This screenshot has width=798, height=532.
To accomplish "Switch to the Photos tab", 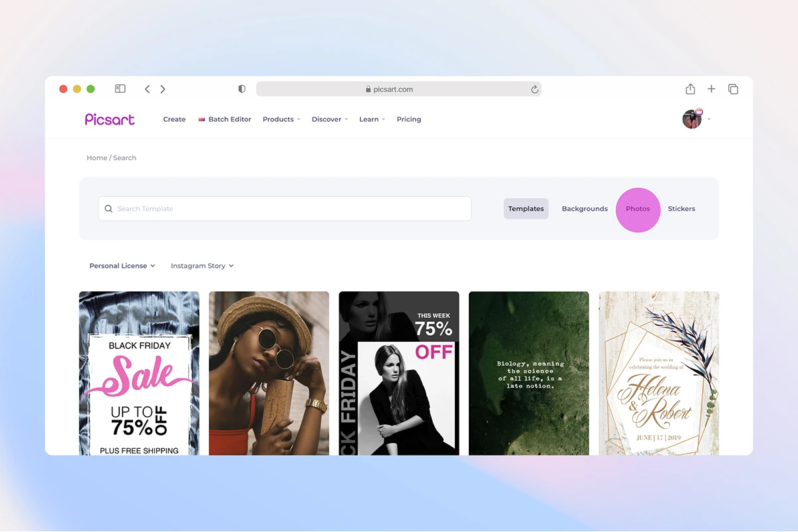I will point(638,209).
